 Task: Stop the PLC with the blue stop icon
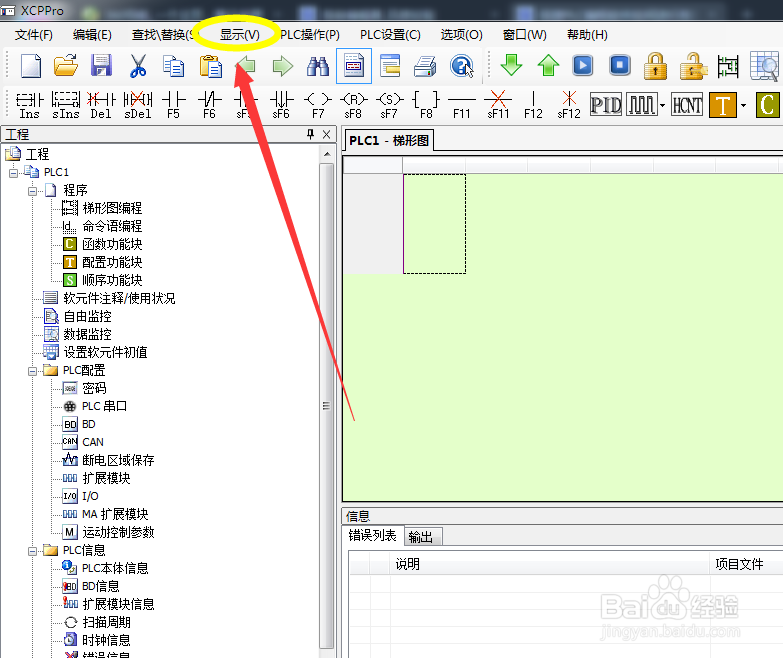click(x=620, y=65)
